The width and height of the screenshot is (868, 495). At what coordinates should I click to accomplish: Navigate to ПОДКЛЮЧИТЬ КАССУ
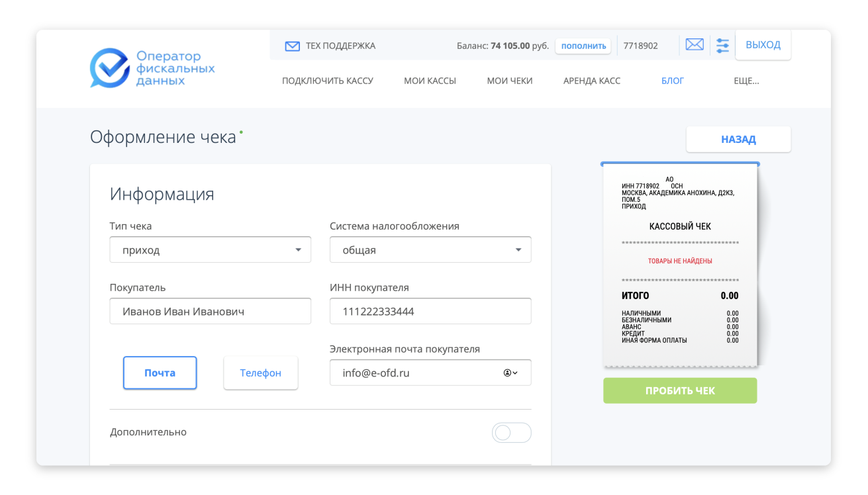coord(327,81)
